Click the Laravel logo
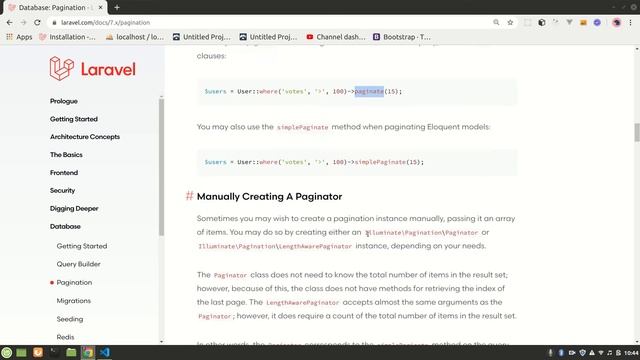 pos(93,69)
